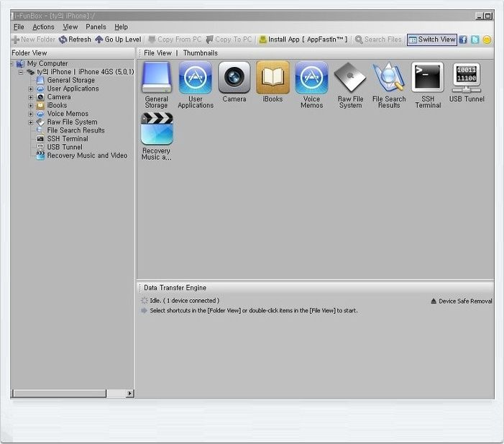504x444 pixels.
Task: Collapse the iPhone 4GS device node
Action: (21, 72)
